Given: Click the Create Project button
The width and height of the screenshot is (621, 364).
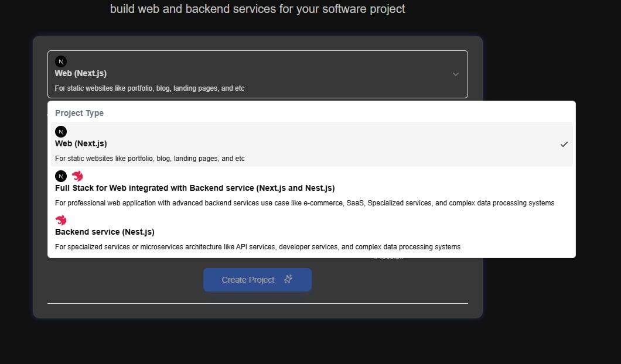Looking at the screenshot, I should [257, 280].
